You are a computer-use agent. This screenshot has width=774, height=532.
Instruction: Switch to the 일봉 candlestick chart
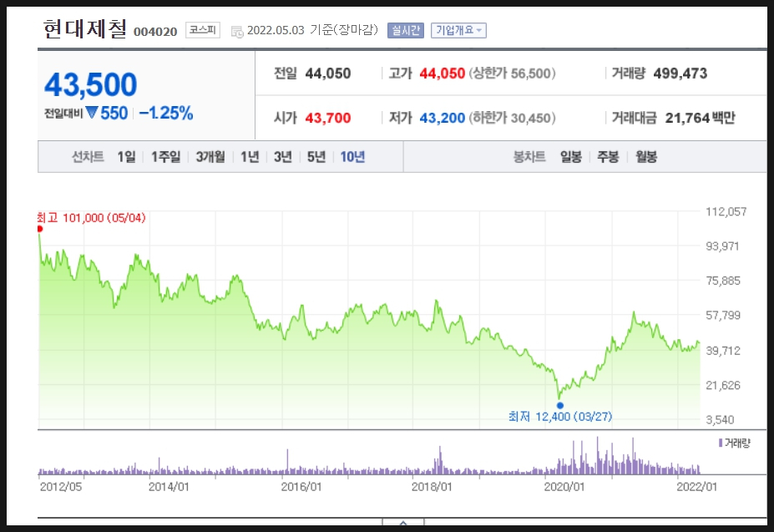pyautogui.click(x=570, y=157)
